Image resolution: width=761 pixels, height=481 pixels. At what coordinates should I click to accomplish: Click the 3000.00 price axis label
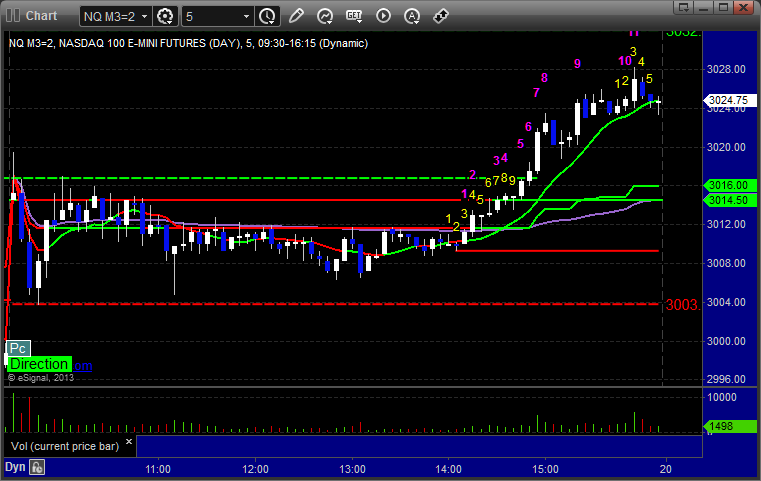726,341
